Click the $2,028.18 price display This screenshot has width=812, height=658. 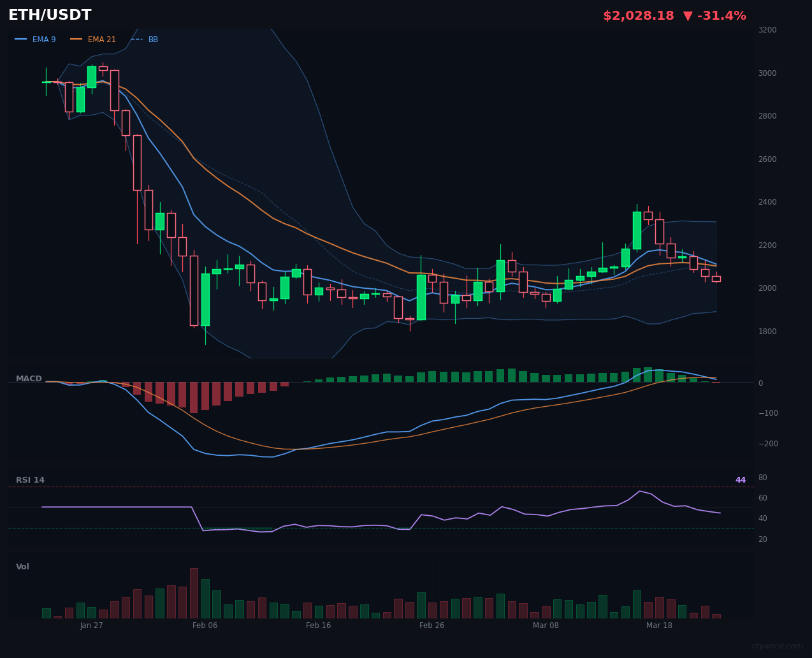(x=638, y=15)
